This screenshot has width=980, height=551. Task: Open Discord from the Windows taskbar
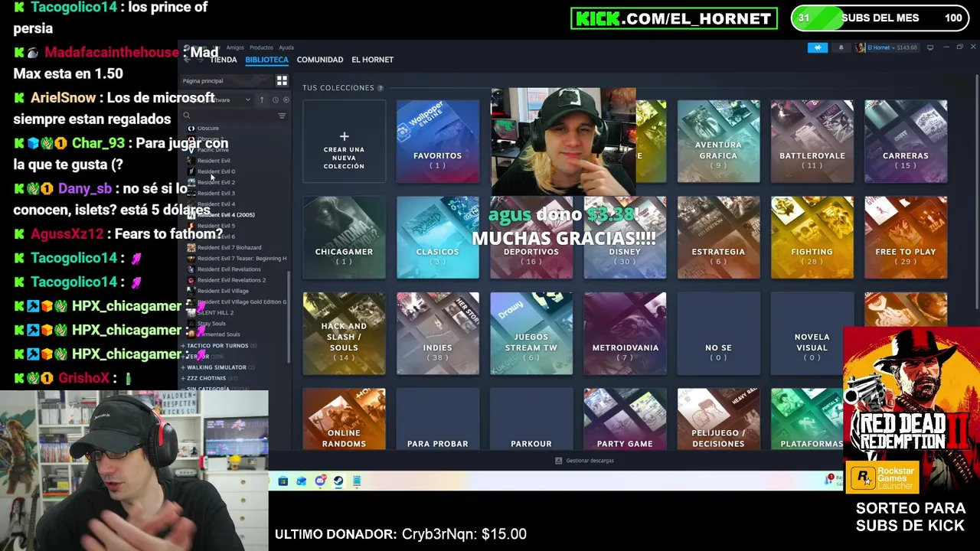[320, 481]
